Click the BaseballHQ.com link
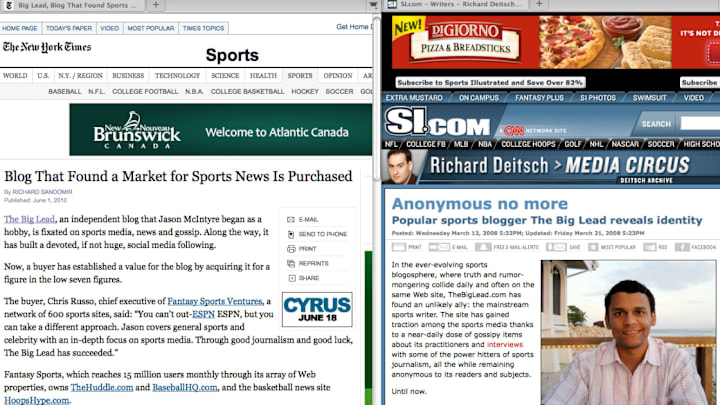This screenshot has height=405, width=720. click(185, 388)
